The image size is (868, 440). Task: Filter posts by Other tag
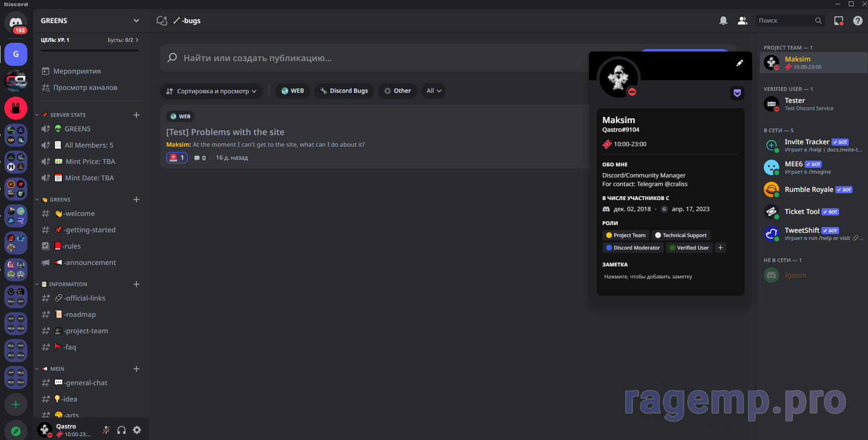pyautogui.click(x=397, y=91)
